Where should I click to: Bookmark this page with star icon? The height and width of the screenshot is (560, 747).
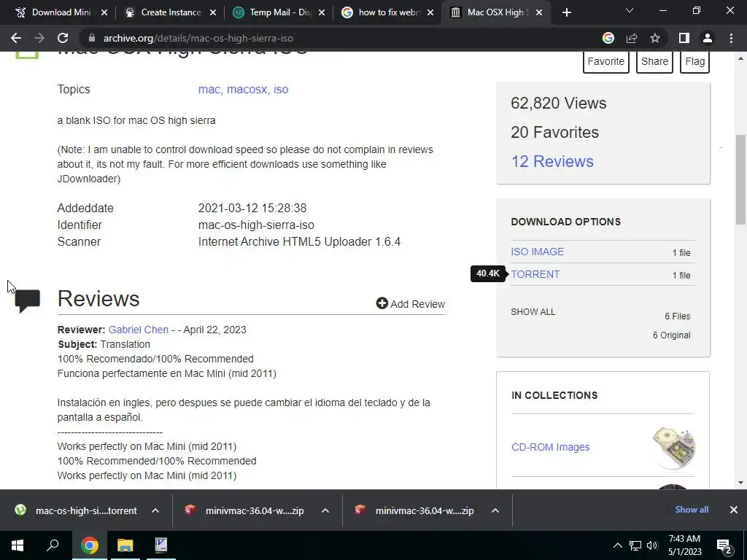[655, 38]
